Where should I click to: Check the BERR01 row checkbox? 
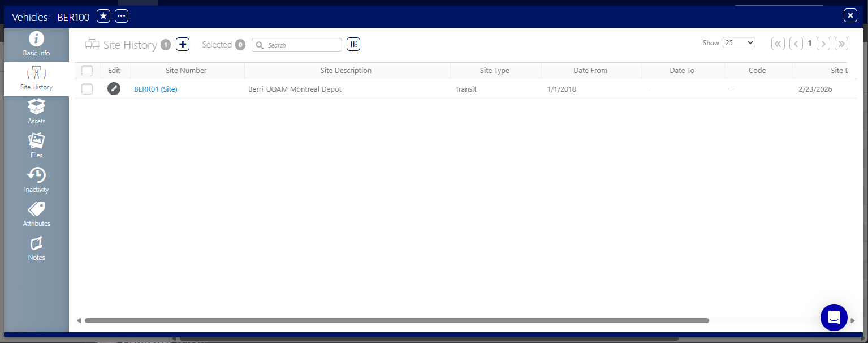point(87,89)
